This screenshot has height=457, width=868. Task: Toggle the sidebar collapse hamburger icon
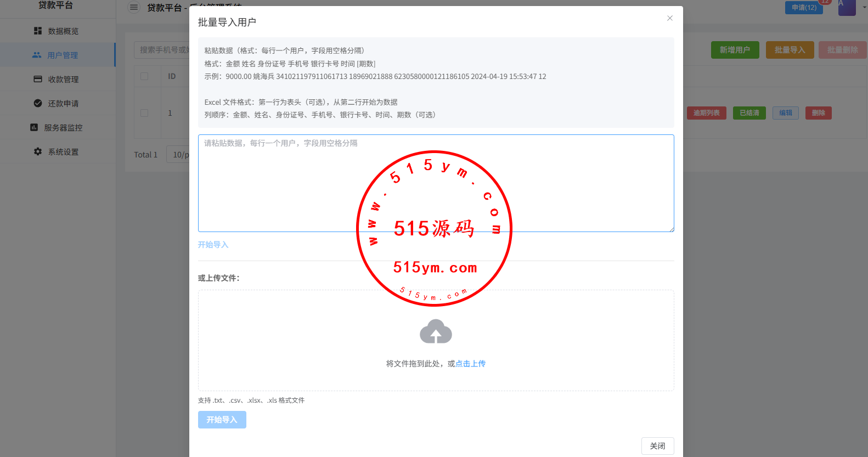pyautogui.click(x=134, y=8)
